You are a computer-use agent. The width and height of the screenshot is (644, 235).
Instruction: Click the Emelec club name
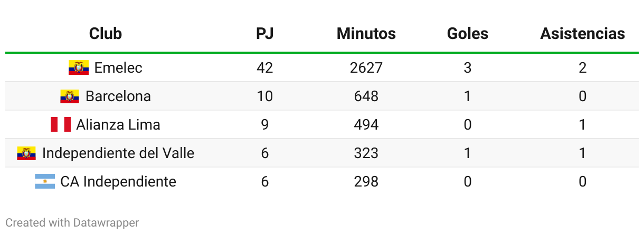[x=118, y=67]
